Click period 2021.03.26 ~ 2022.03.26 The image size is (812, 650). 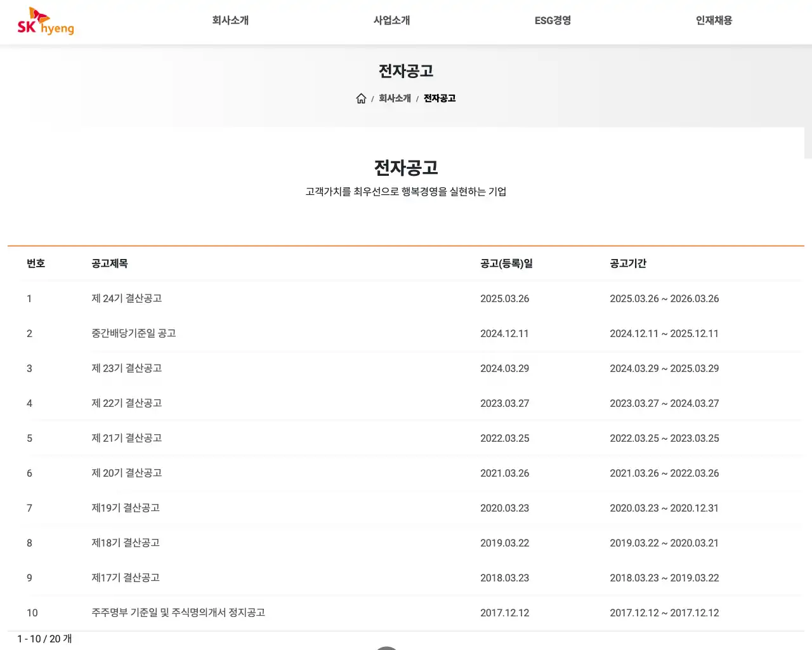(x=664, y=473)
